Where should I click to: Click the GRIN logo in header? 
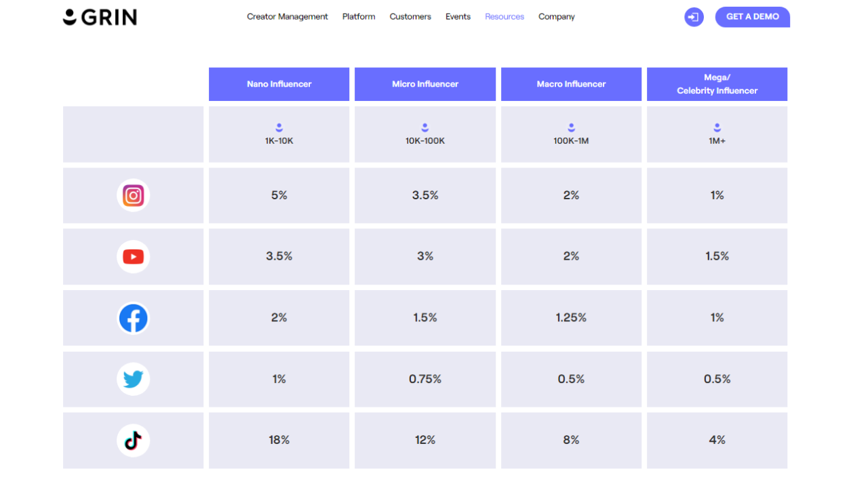coord(100,17)
